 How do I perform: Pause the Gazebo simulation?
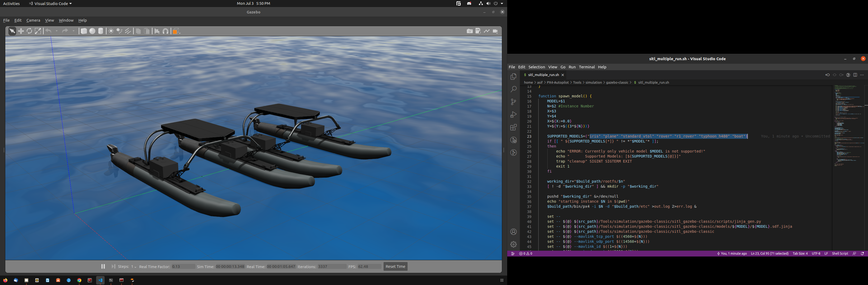point(103,266)
